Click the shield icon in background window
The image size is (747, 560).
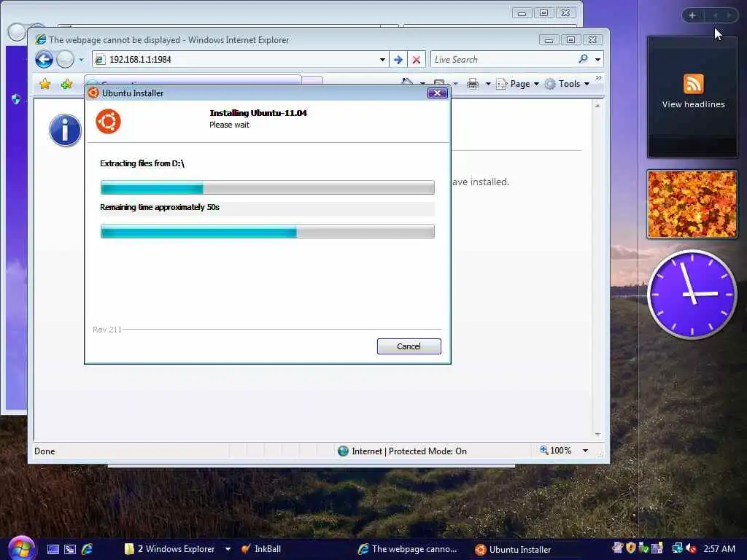[x=16, y=99]
